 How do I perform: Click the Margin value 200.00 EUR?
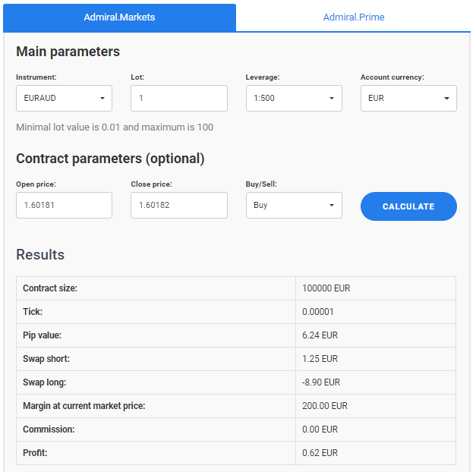pos(324,406)
